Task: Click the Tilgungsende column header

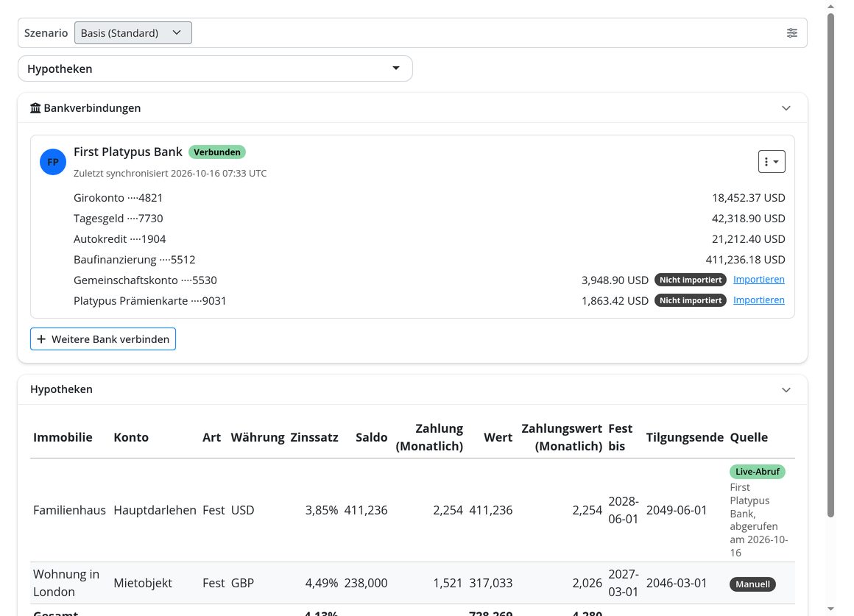Action: click(x=685, y=437)
